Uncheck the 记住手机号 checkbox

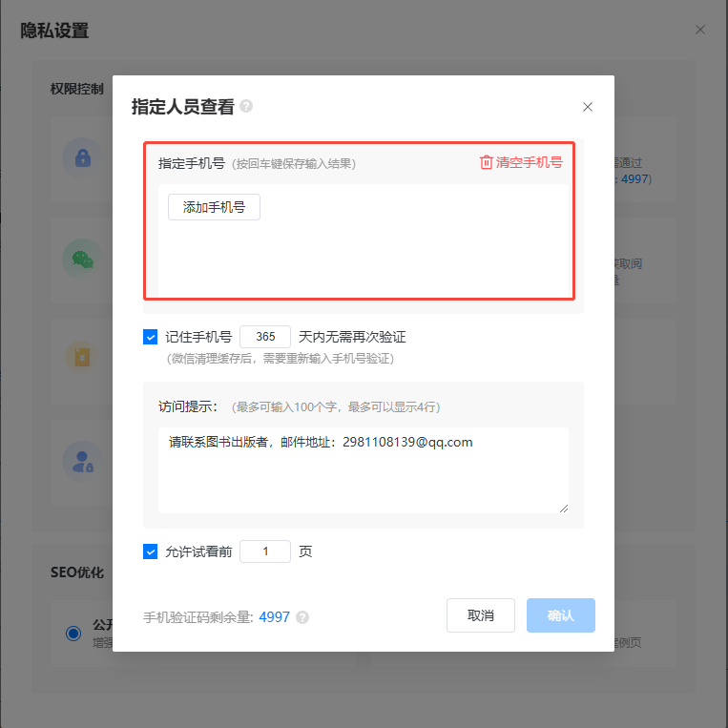tap(150, 337)
